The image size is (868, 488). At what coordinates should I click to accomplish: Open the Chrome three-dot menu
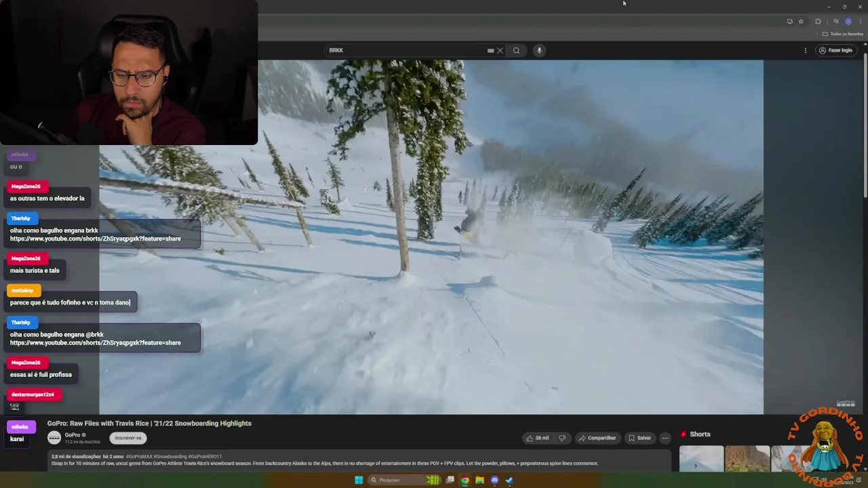pyautogui.click(x=860, y=21)
